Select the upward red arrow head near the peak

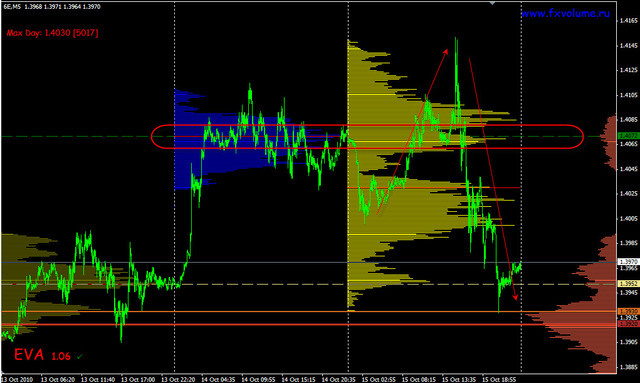coord(446,51)
